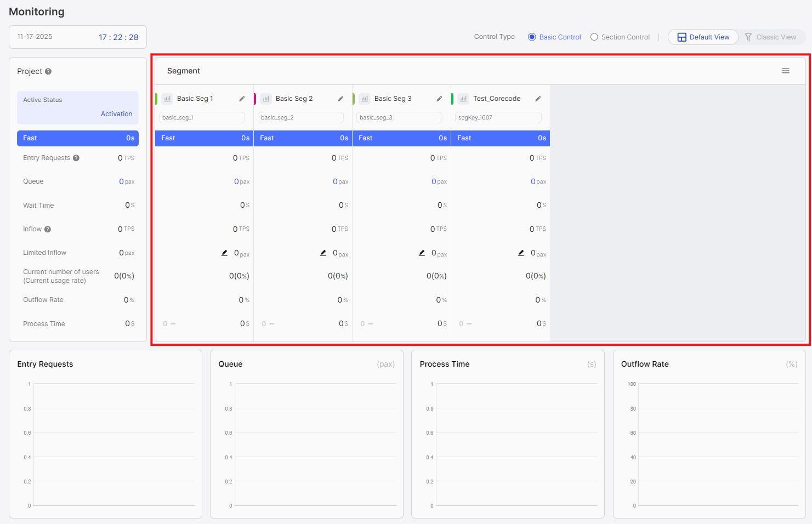Edit Limited Inflow for Basic Seg 1 via pencil
Screen dimensions: 812x524
point(224,253)
